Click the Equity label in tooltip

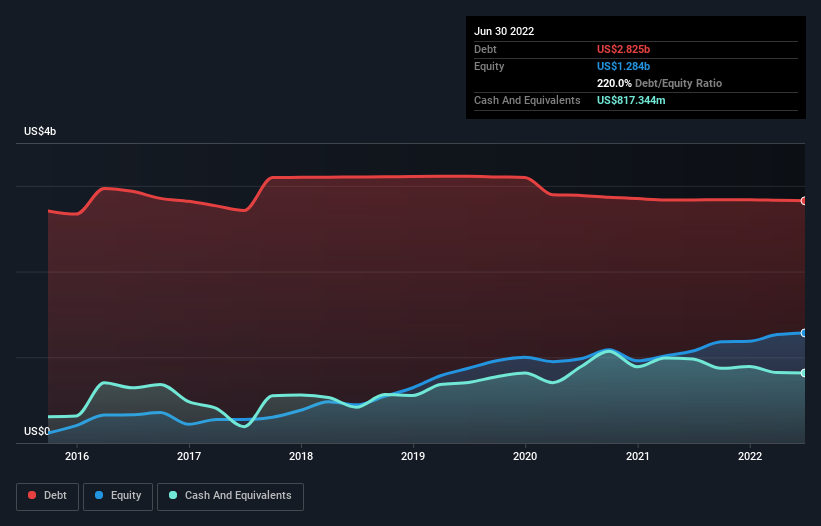point(489,66)
